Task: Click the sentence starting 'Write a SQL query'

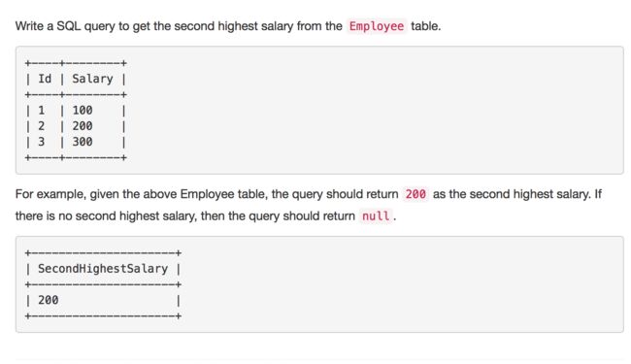Action: [x=228, y=26]
